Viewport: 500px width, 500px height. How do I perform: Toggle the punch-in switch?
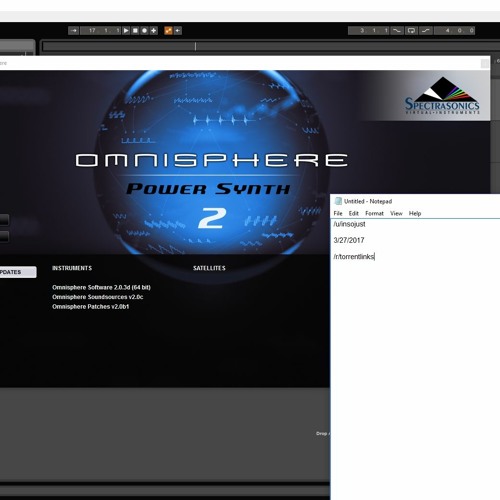click(x=397, y=31)
